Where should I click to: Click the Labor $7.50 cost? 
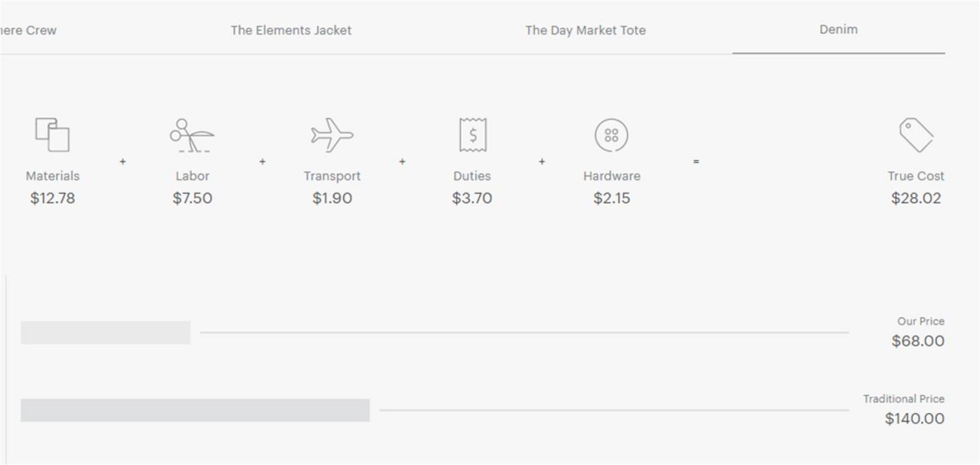192,198
